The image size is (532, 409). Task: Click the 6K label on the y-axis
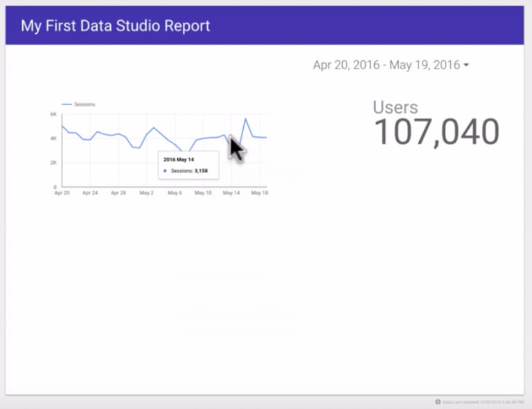tap(53, 114)
